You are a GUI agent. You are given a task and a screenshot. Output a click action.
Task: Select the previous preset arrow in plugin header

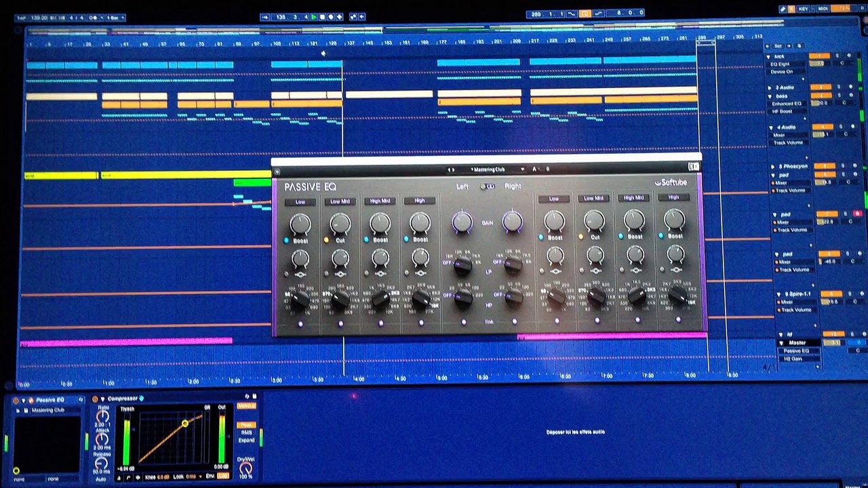[x=449, y=169]
